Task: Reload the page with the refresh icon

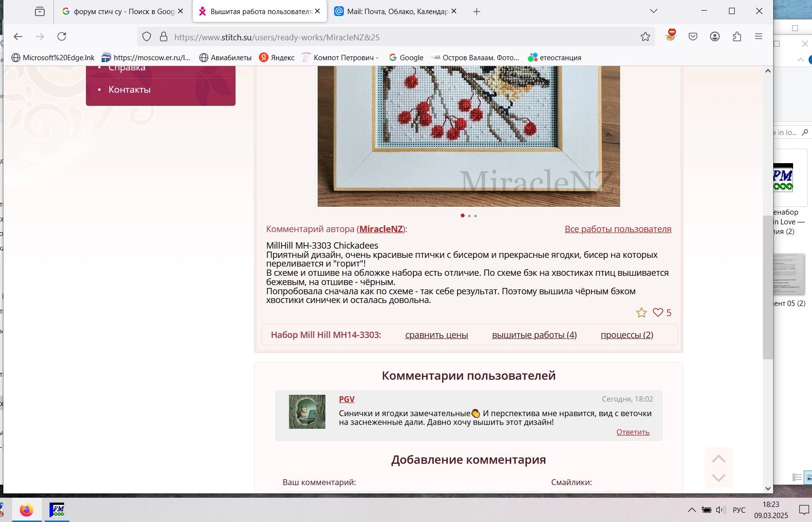Action: coord(62,36)
